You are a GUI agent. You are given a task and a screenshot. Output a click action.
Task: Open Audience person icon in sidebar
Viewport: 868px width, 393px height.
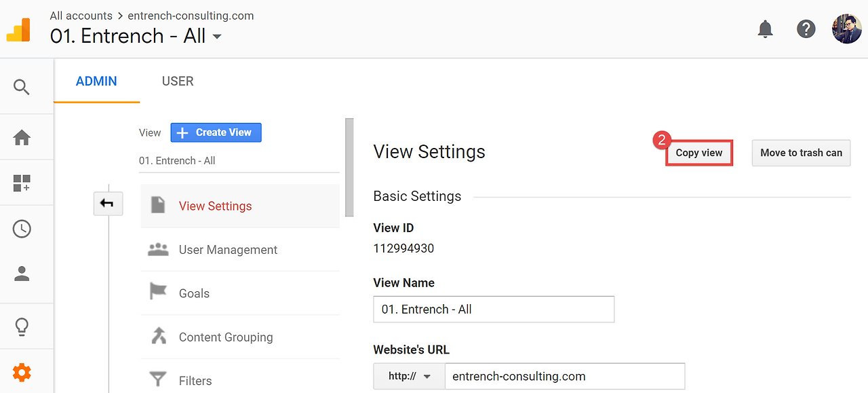coord(22,274)
